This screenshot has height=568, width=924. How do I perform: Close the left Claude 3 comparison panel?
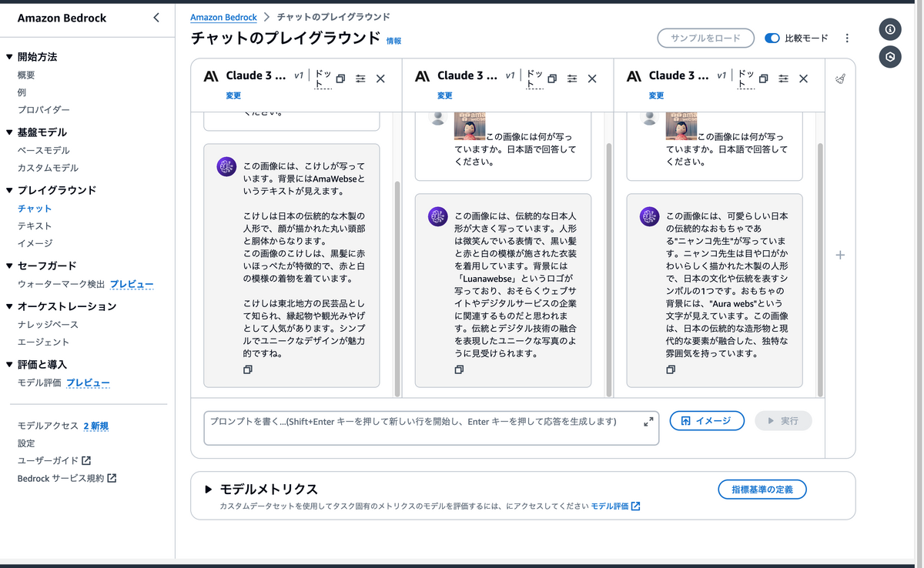tap(380, 79)
